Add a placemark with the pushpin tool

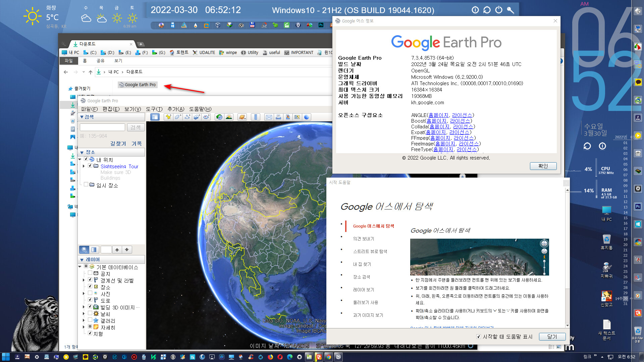[168, 117]
